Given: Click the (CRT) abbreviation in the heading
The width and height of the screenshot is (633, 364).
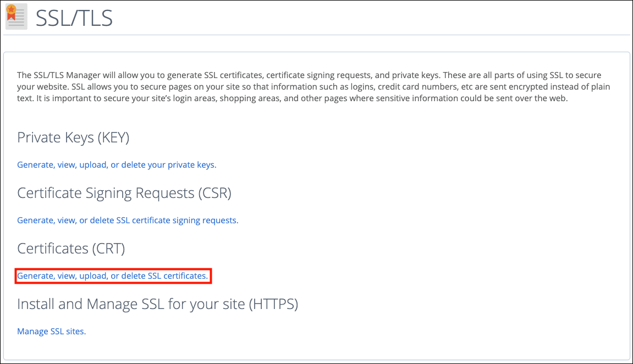Looking at the screenshot, I should coord(109,249).
